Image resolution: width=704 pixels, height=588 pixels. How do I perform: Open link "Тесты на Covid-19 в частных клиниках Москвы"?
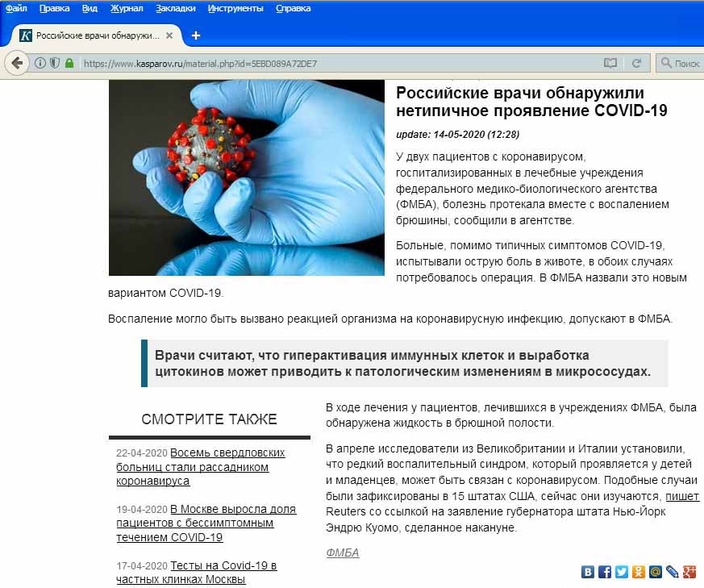click(196, 573)
